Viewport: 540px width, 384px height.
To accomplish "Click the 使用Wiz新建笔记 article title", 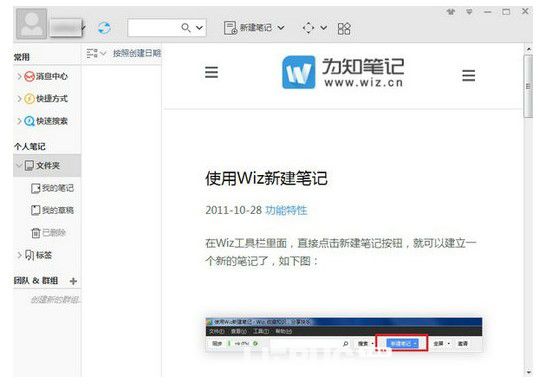I will coord(266,178).
